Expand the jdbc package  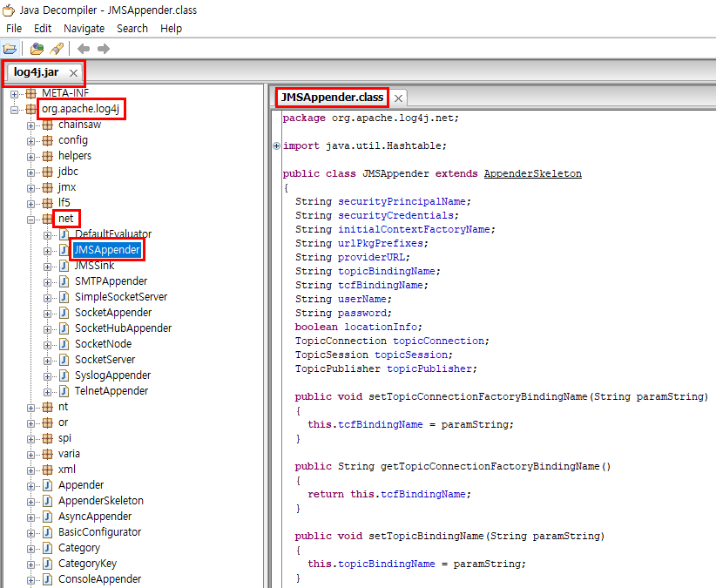point(30,172)
